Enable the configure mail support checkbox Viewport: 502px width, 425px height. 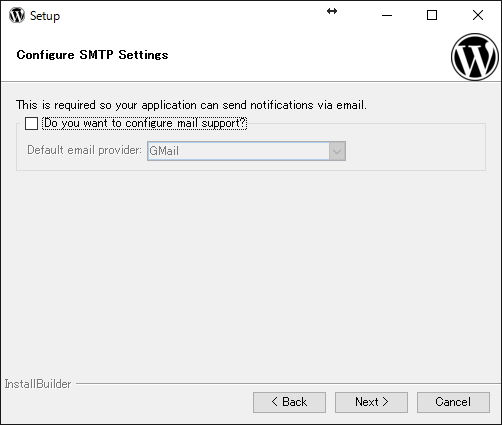coord(31,123)
